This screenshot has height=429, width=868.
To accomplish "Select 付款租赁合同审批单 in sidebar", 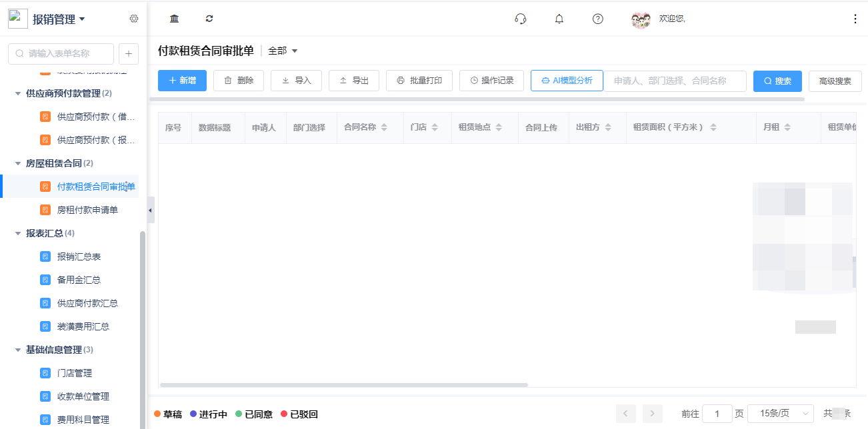I will pyautogui.click(x=96, y=187).
